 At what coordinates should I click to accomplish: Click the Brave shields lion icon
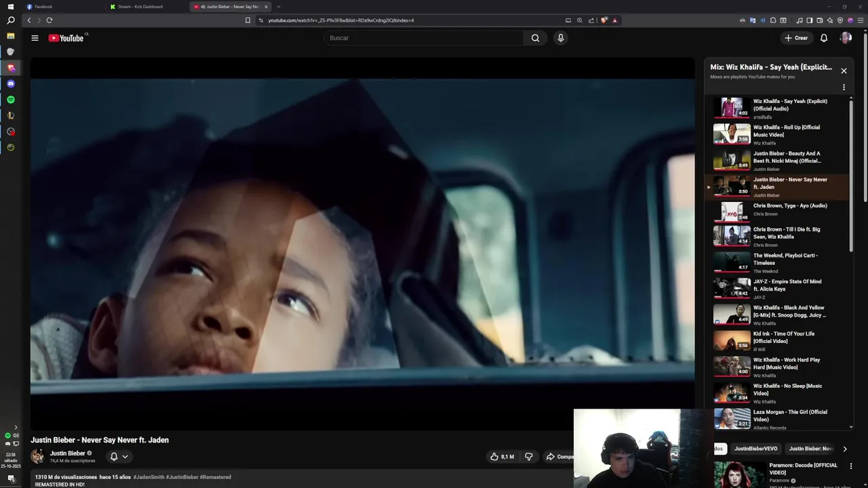[604, 20]
